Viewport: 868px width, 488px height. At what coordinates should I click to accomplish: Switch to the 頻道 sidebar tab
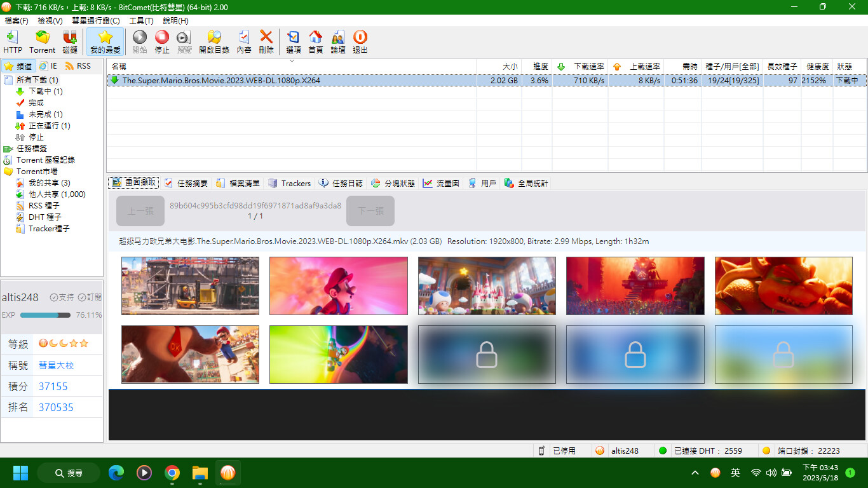tap(18, 66)
